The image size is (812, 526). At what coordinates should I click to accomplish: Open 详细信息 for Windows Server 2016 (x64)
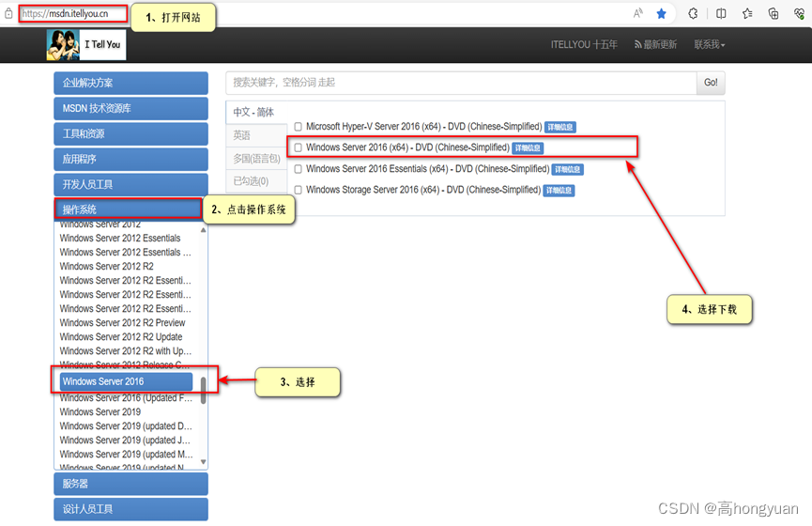click(x=528, y=148)
